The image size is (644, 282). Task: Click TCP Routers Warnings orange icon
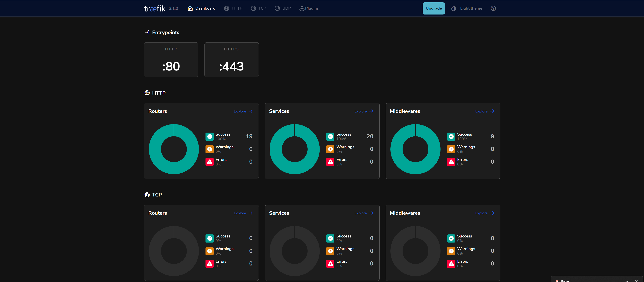[210, 251]
